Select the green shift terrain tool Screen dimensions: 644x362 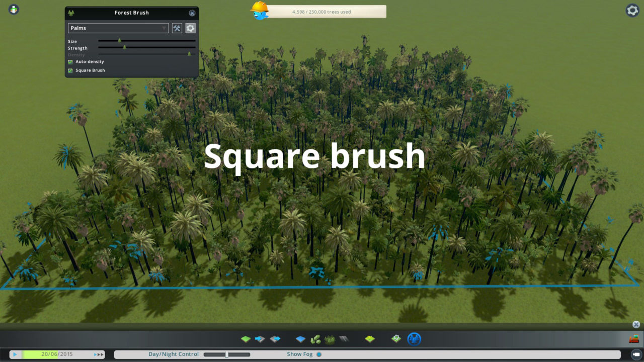(x=246, y=339)
